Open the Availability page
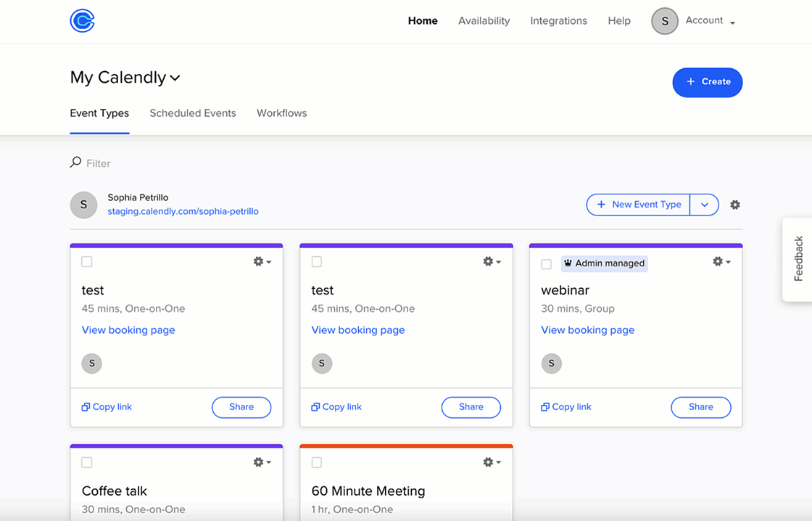This screenshot has height=521, width=812. (484, 21)
